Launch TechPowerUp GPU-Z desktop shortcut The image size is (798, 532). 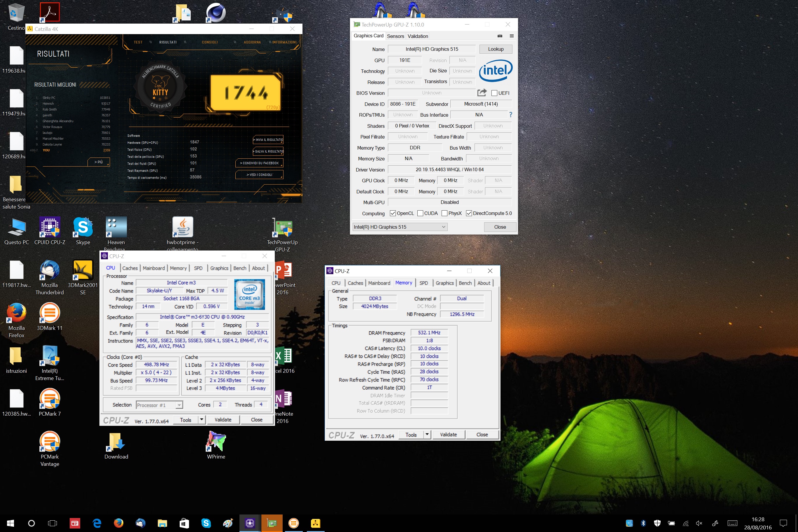pos(282,234)
